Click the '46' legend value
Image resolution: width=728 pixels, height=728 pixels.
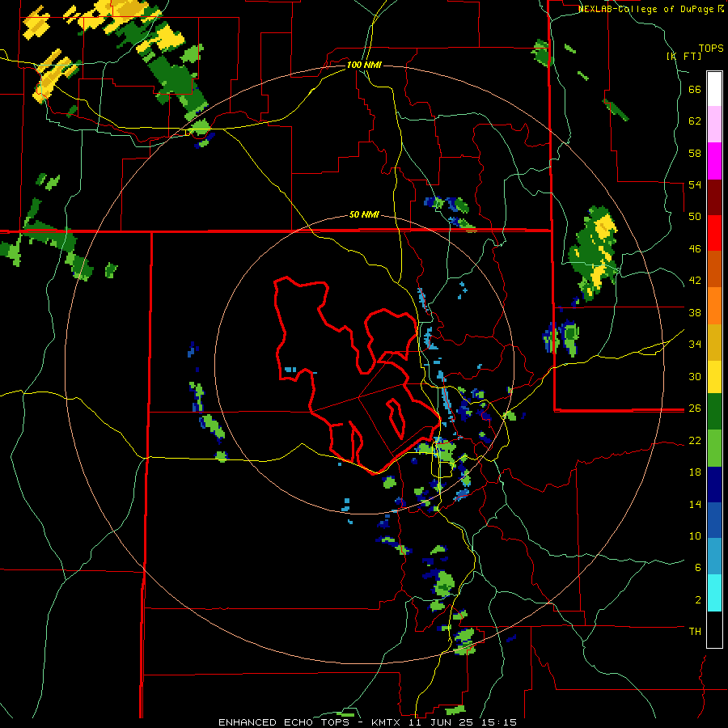click(x=695, y=249)
